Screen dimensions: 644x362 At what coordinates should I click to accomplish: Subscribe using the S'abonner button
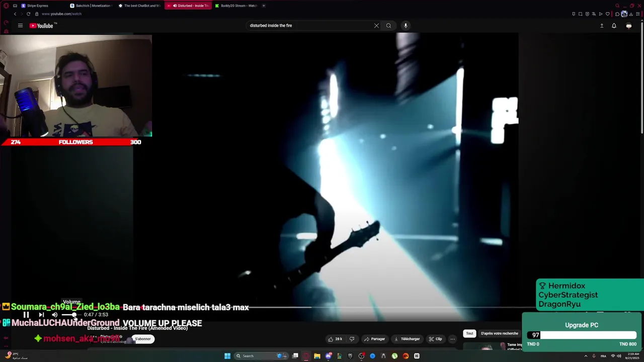[143, 339]
